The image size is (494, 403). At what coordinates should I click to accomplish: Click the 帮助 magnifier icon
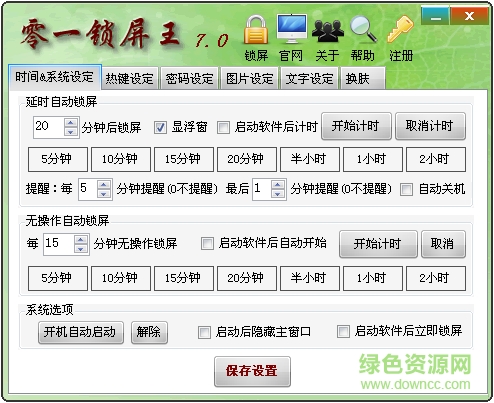click(363, 29)
